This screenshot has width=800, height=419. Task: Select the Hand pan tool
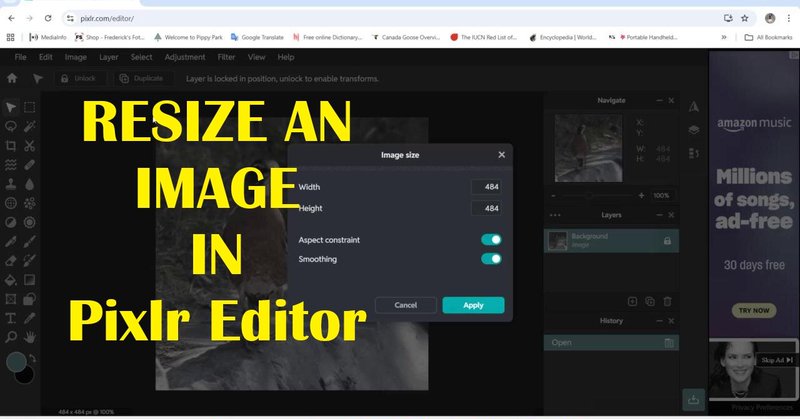(x=30, y=337)
